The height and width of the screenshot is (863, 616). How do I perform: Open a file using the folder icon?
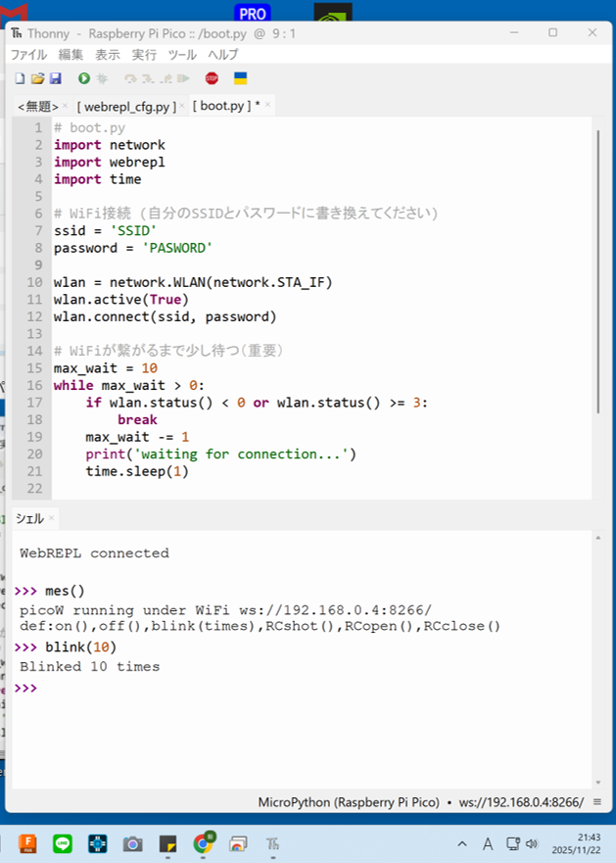(x=37, y=78)
